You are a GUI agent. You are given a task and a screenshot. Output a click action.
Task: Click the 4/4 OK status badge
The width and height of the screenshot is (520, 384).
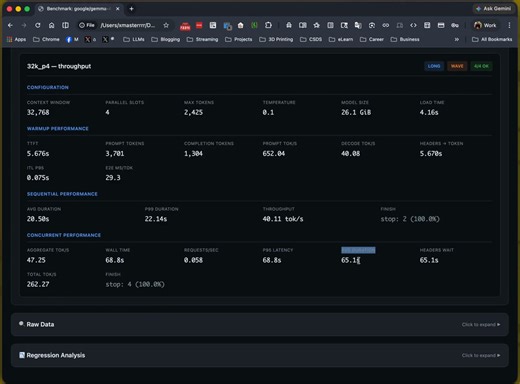481,66
